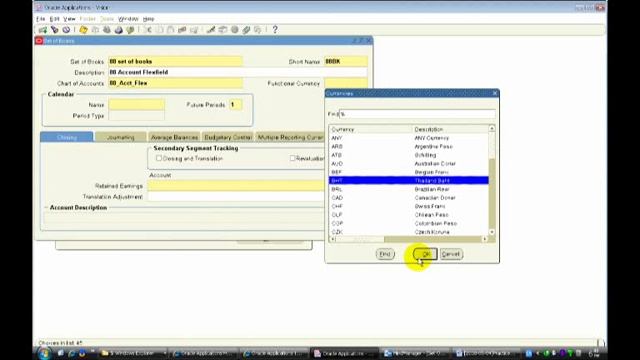Click the Set of Books name field
The width and height of the screenshot is (640, 360).
(x=176, y=61)
